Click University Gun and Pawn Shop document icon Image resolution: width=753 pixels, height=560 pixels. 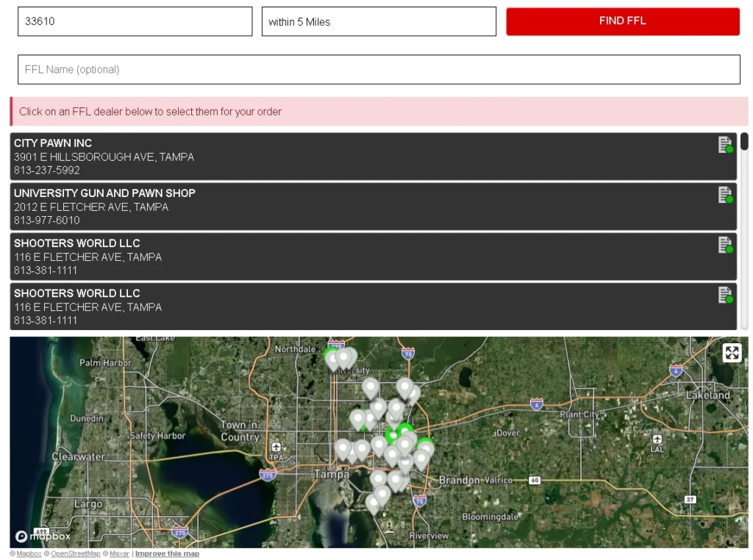725,195
